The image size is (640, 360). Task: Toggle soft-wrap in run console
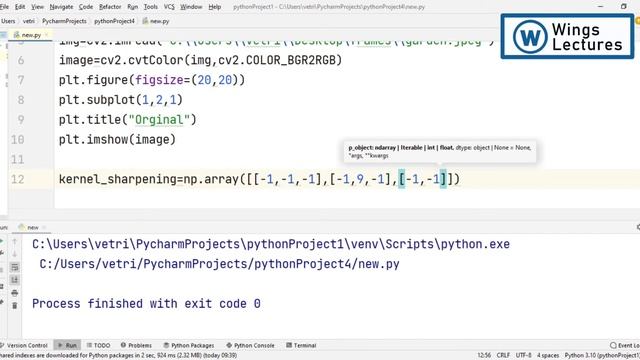tap(15, 267)
